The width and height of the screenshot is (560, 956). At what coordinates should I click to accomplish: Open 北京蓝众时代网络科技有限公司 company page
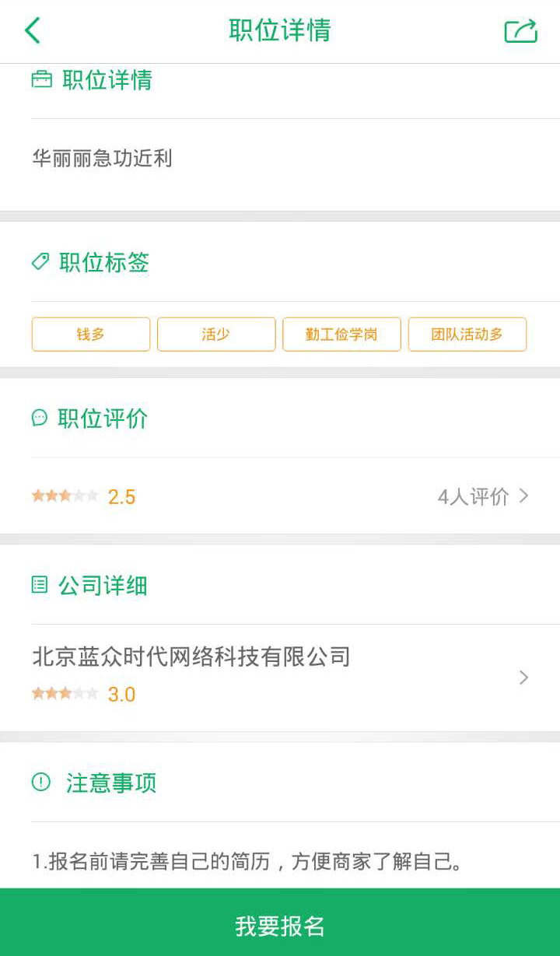(x=191, y=657)
